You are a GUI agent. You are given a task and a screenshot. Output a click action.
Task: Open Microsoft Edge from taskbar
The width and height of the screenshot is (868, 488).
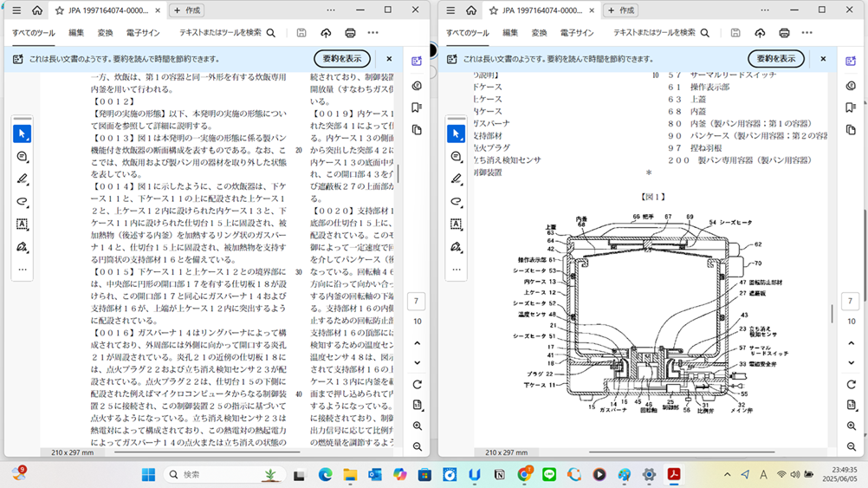click(x=325, y=475)
